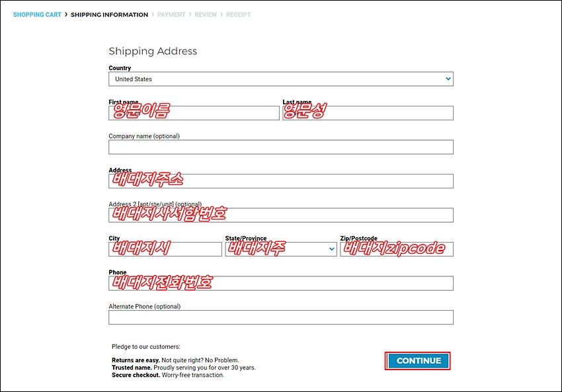Click the Alternate Phone optional field

(280, 317)
